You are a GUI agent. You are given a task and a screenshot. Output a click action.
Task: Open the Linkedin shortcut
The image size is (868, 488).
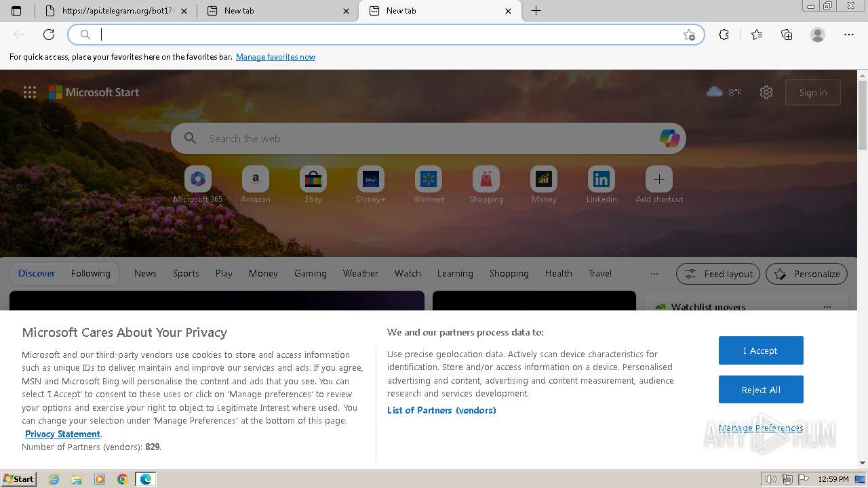(601, 184)
